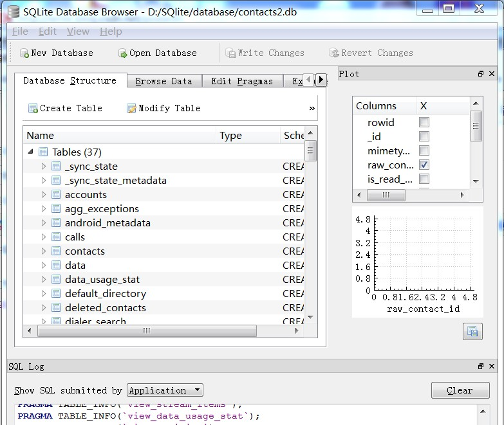
Task: Select the Database Structure tab
Action: pyautogui.click(x=70, y=80)
